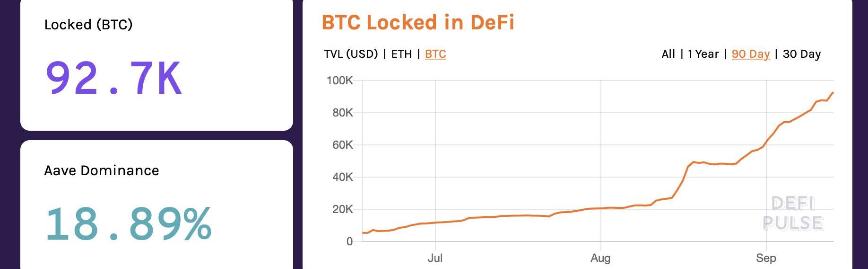Screen dimensions: 868x269
Task: Select the 18.89% Aave dominance figure
Action: [x=128, y=224]
